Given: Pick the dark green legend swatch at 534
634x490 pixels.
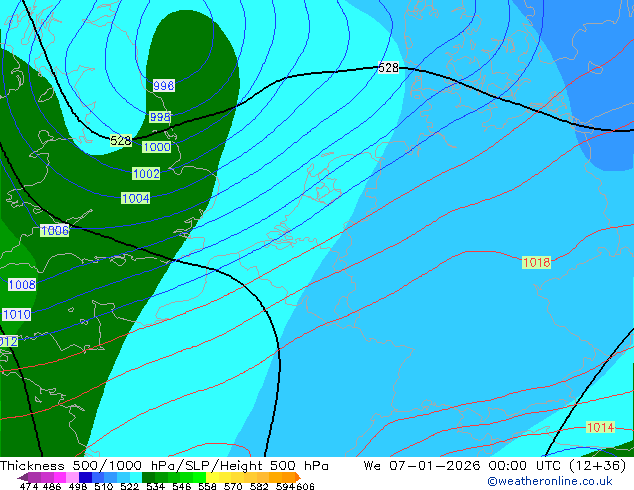Looking at the screenshot, I should tap(148, 477).
